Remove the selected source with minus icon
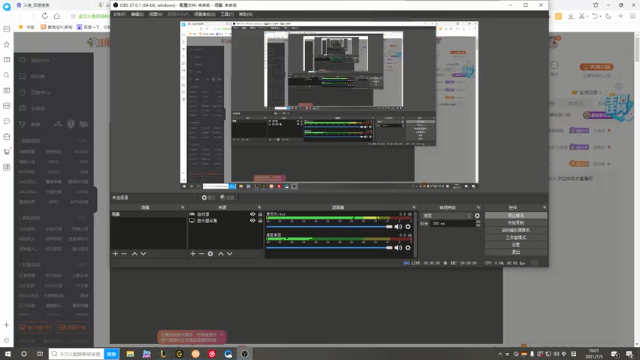 point(201,254)
